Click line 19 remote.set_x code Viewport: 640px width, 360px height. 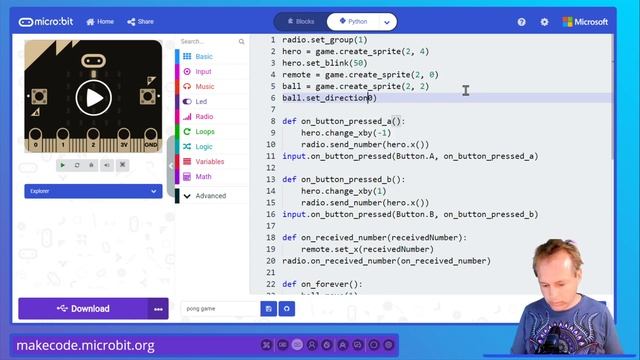pos(367,249)
